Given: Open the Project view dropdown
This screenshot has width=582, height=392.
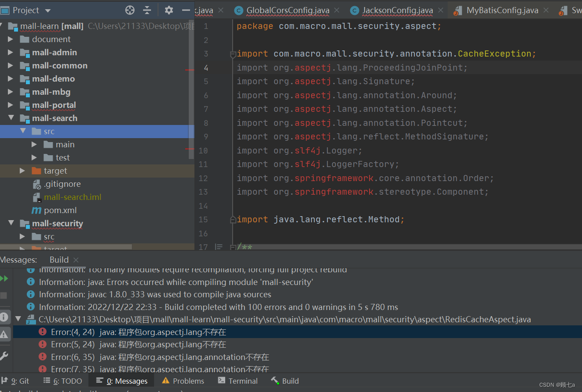Looking at the screenshot, I should tap(48, 10).
